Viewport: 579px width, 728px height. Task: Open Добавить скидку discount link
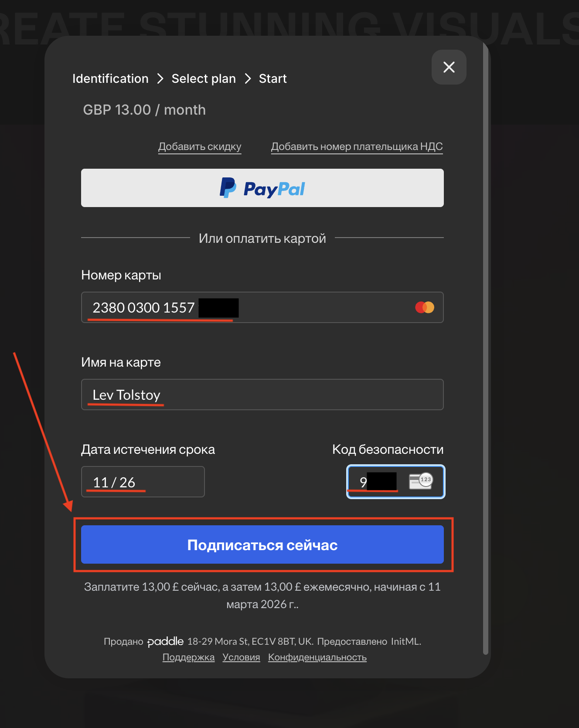point(200,146)
